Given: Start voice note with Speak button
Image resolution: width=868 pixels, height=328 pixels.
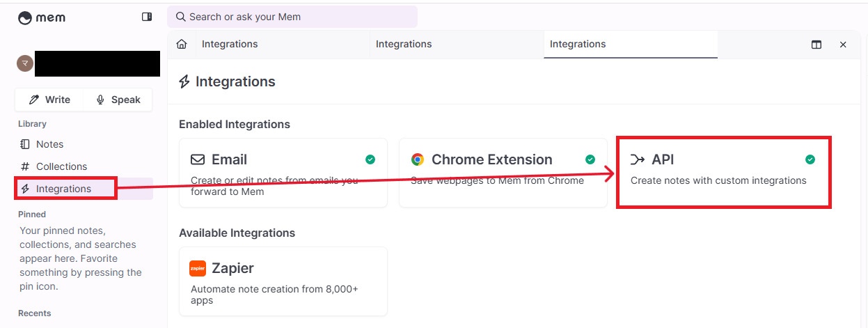Looking at the screenshot, I should [x=118, y=100].
